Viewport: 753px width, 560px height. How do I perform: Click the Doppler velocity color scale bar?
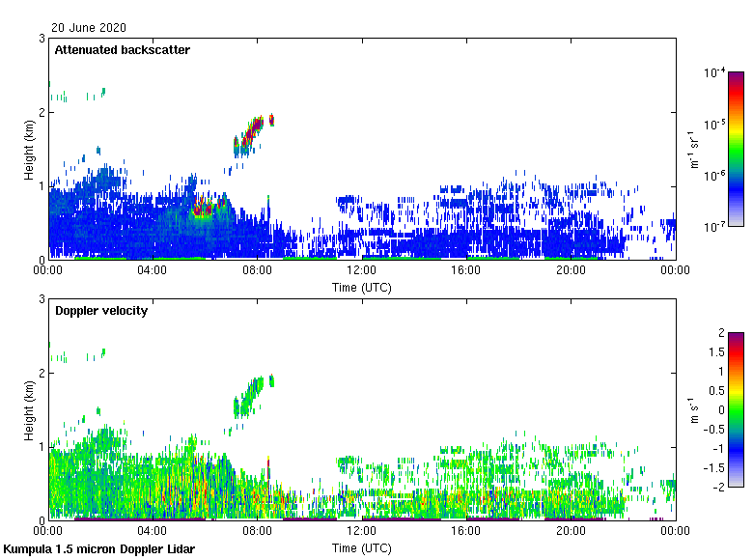click(736, 409)
